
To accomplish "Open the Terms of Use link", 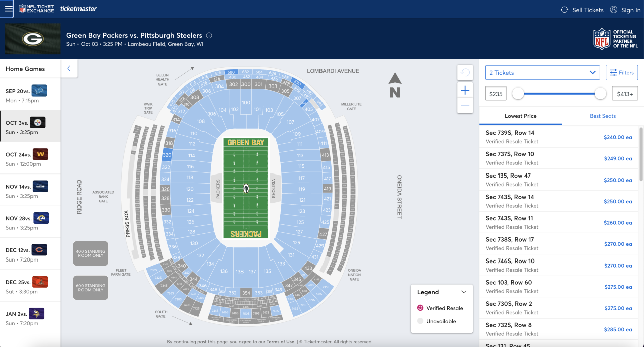I will (x=280, y=342).
